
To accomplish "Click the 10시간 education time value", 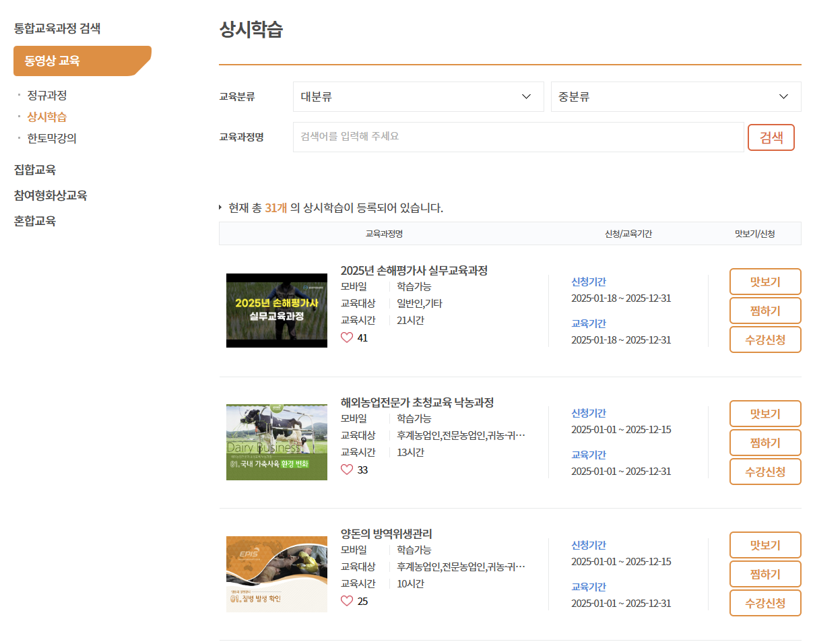I will click(410, 583).
